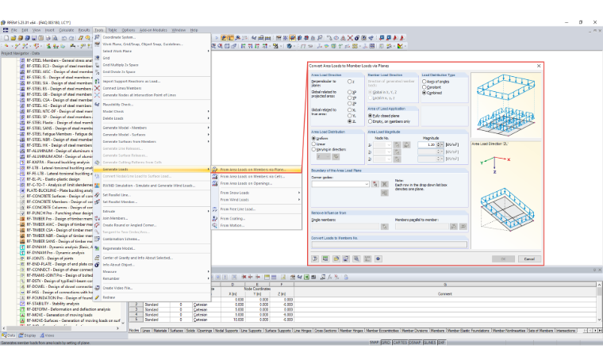
Task: Select the Perpendicular to plane z radio
Action: 350,82
